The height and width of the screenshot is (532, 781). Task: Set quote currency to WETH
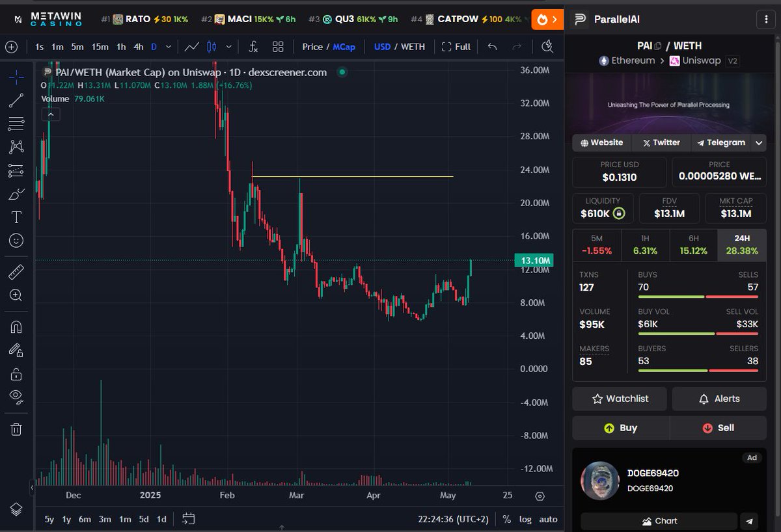point(413,47)
